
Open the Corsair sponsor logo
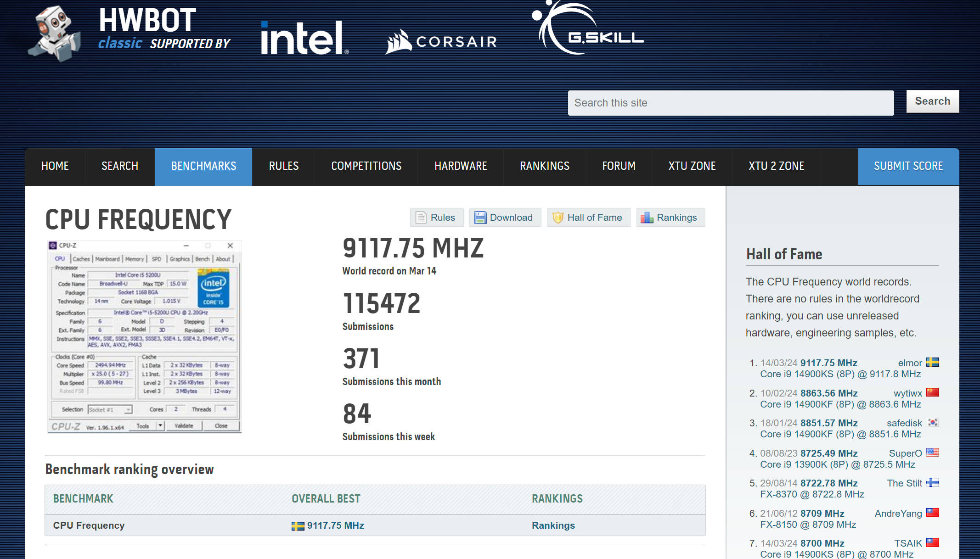click(x=441, y=42)
